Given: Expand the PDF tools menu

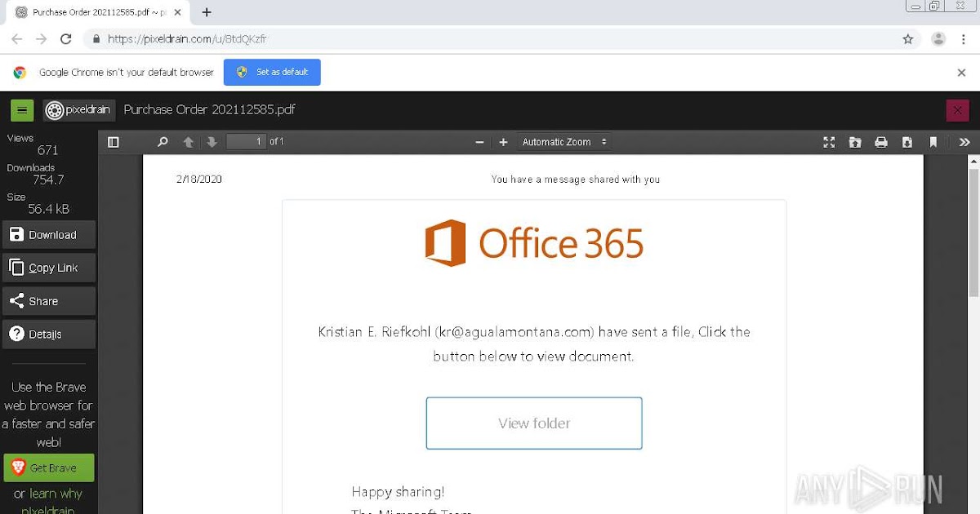Looking at the screenshot, I should tap(964, 142).
